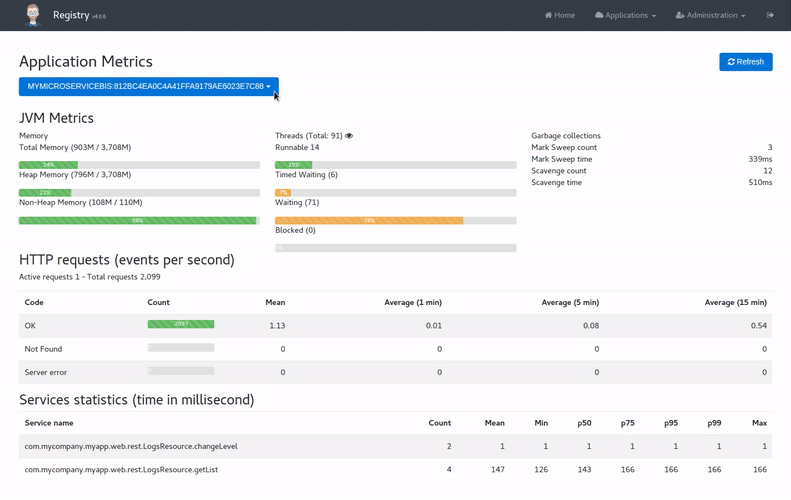The image size is (791, 500).
Task: Click the JHipster logo in the navbar
Action: [x=33, y=15]
